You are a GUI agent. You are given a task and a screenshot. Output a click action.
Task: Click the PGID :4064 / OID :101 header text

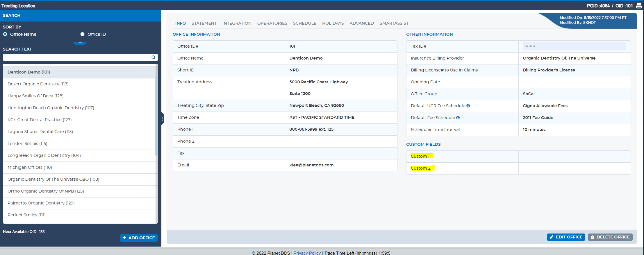(610, 6)
